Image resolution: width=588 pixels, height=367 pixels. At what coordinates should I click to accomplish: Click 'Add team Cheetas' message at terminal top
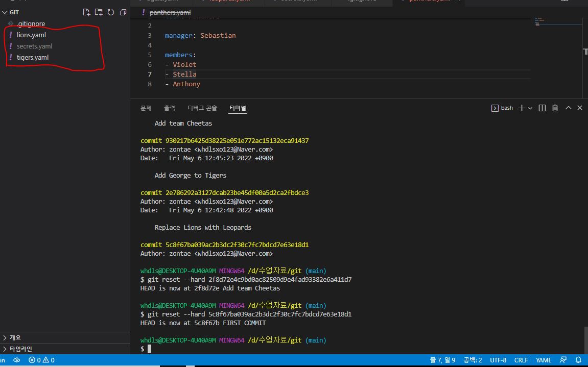point(183,124)
